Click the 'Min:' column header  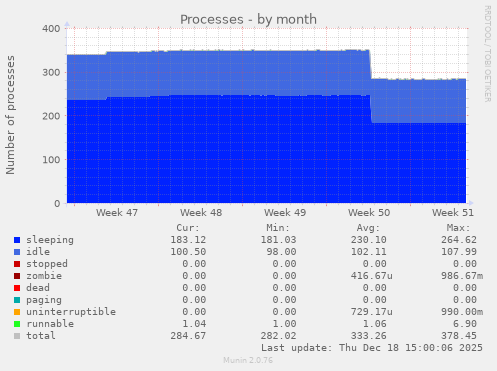[278, 228]
